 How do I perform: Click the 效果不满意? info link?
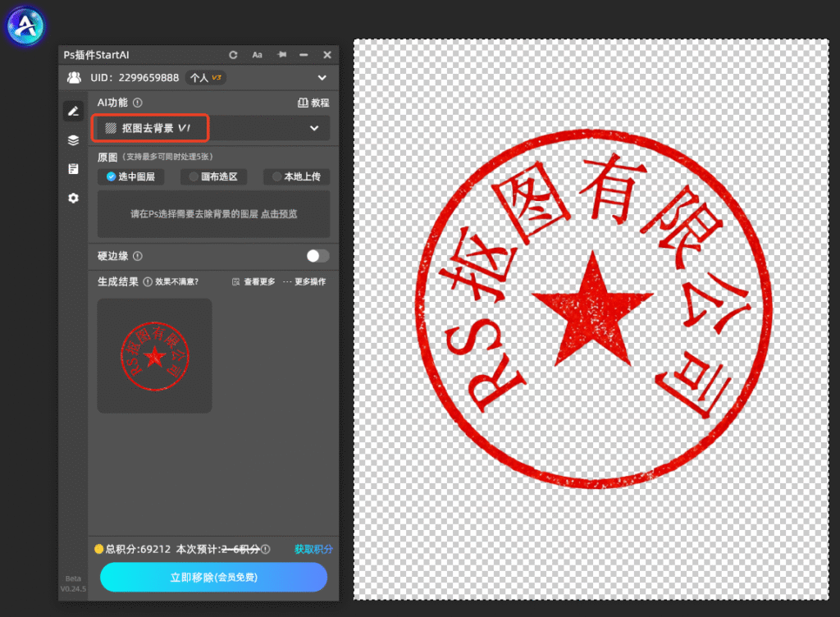tap(171, 281)
